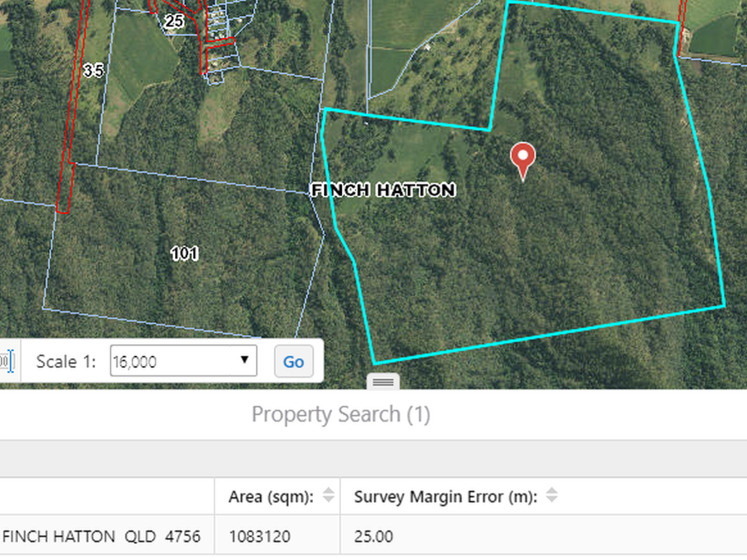The image size is (747, 560).
Task: Click the grey bar above the results table
Action: point(374,459)
